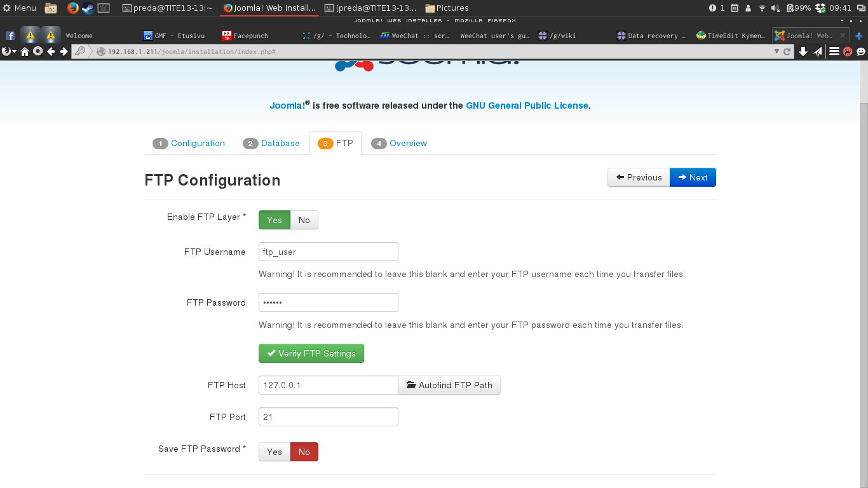Screen dimensions: 868x488
Task: Go to the Configuration step tab
Action: [x=189, y=143]
